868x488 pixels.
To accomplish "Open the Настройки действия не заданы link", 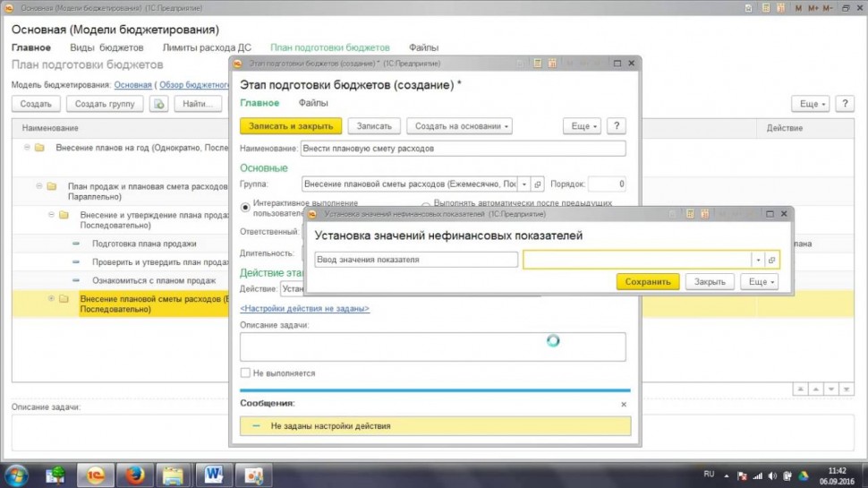I will [304, 308].
